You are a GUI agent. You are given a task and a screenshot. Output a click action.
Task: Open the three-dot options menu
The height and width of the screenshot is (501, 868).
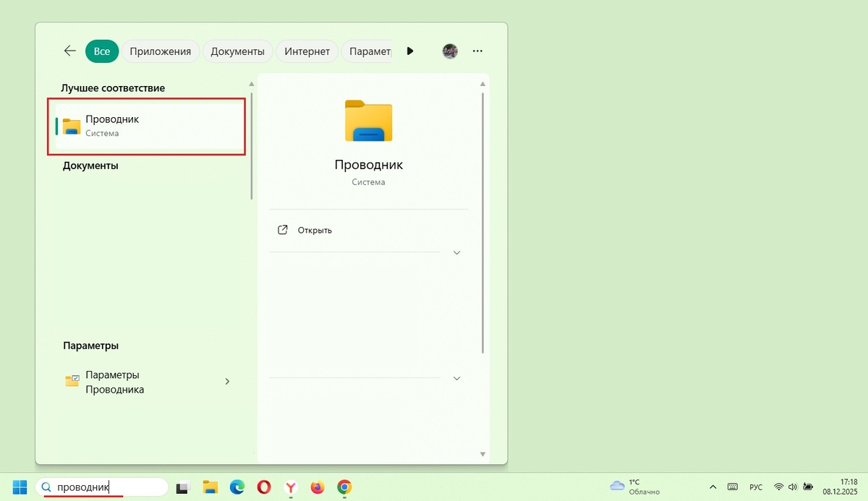coord(477,51)
